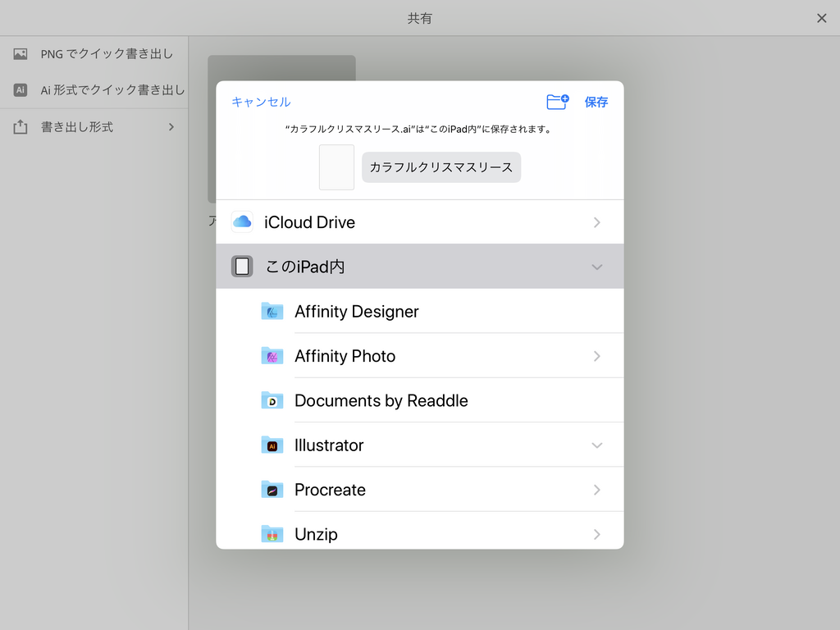Select このiPad内 location

click(x=419, y=267)
